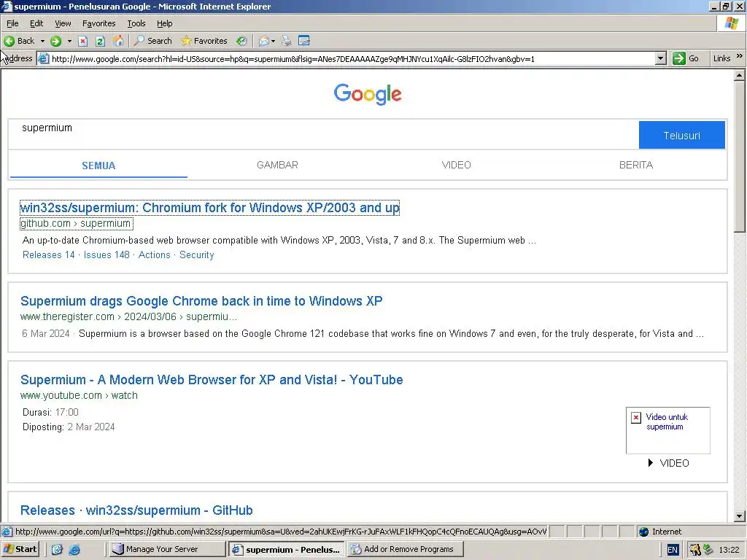Image resolution: width=747 pixels, height=560 pixels.
Task: Launch Internet Explorer from quick launch
Action: tap(74, 549)
